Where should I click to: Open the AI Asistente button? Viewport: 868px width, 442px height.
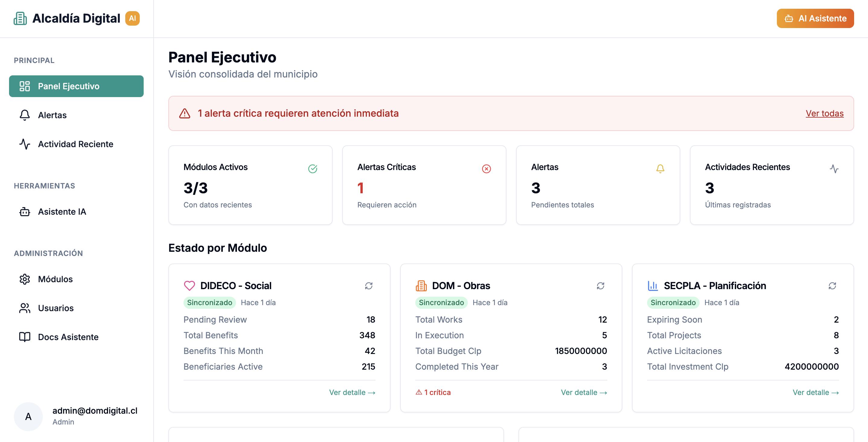[x=815, y=18]
